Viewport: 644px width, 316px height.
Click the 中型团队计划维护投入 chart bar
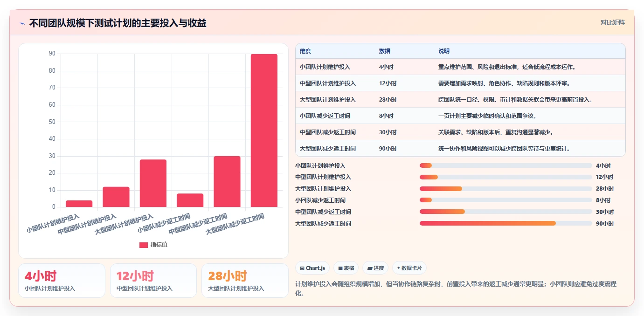click(x=116, y=197)
